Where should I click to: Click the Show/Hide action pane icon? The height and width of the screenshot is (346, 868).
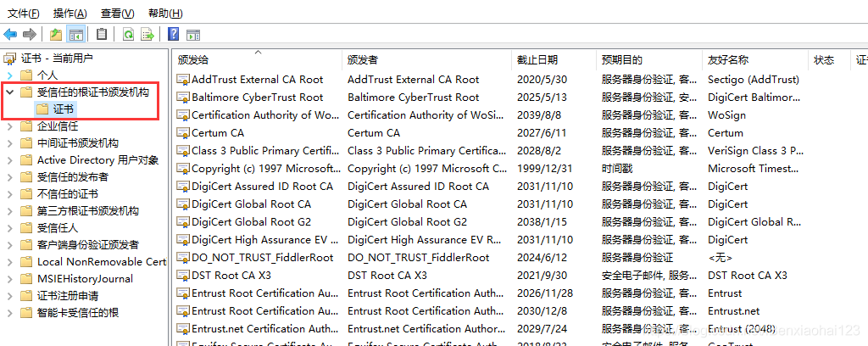click(x=192, y=34)
